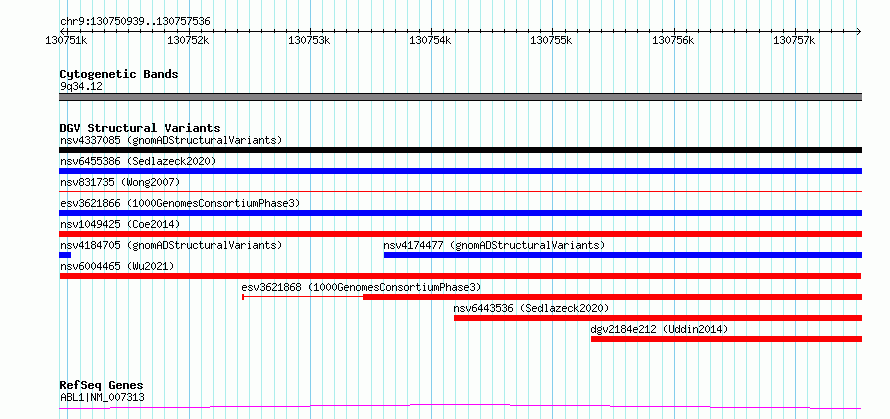The height and width of the screenshot is (419, 890).
Task: Click the 130755k ruler tick label
Action: 552,40
